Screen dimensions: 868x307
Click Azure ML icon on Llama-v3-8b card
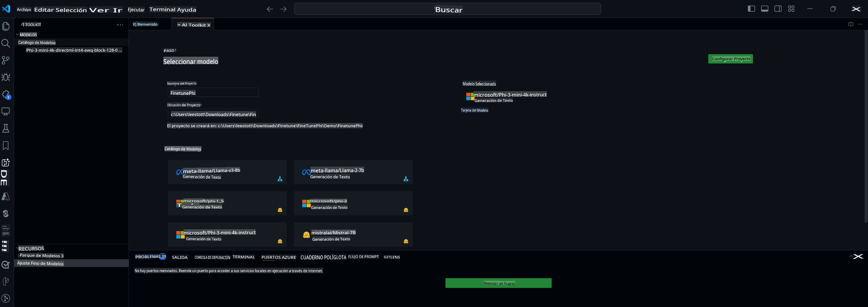pos(280,179)
